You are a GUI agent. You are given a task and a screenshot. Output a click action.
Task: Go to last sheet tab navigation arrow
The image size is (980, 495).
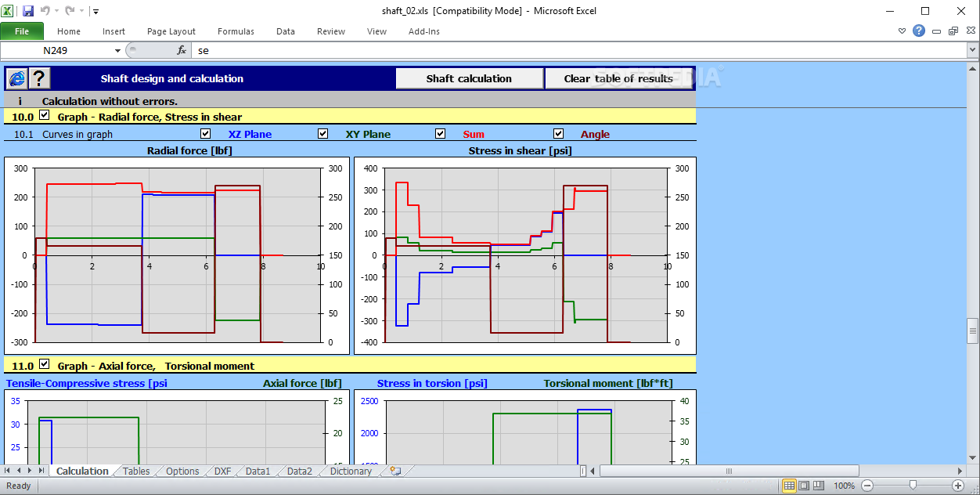pos(42,471)
